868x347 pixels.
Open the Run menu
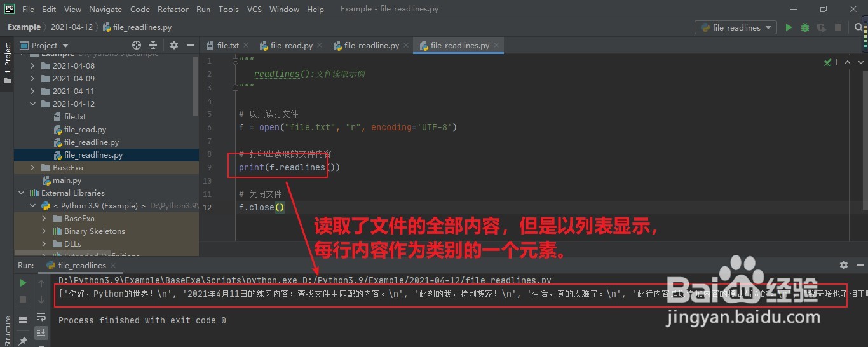pos(203,9)
